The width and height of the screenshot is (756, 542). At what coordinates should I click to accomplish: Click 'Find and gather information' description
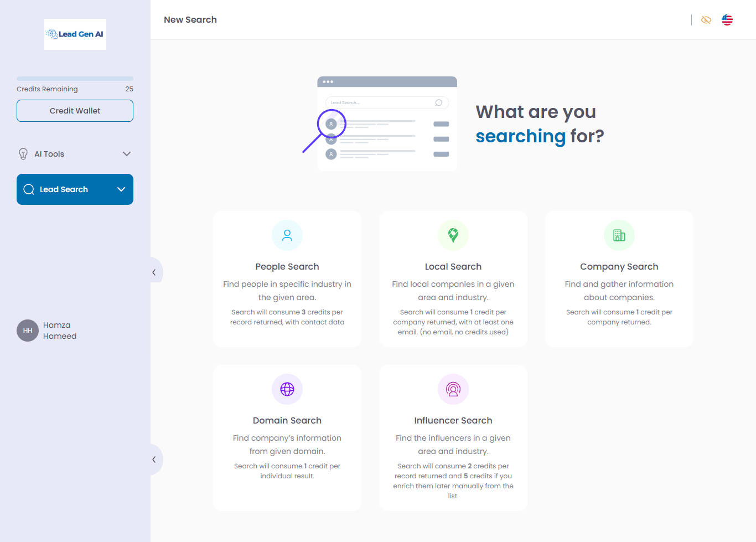click(x=619, y=291)
